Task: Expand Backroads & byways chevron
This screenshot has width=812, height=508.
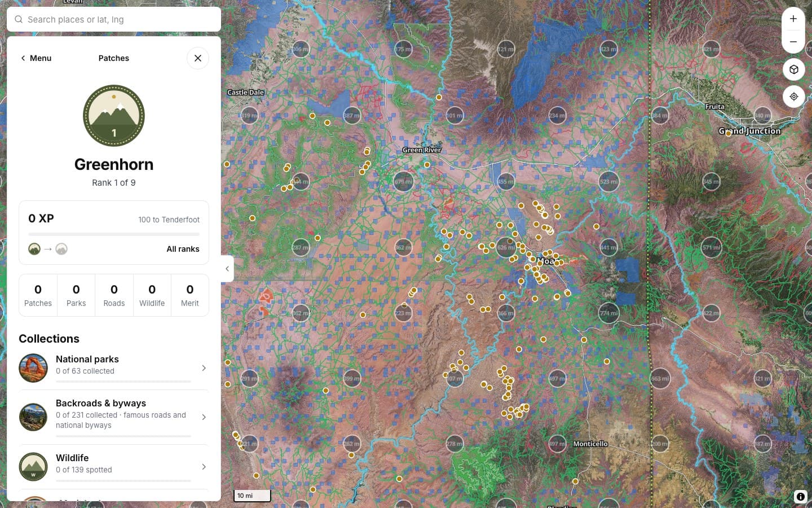Action: pyautogui.click(x=204, y=417)
